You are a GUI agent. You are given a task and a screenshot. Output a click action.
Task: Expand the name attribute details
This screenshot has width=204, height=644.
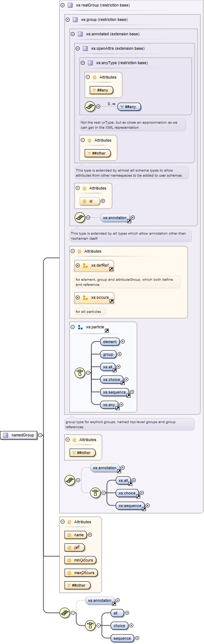[x=90, y=535]
